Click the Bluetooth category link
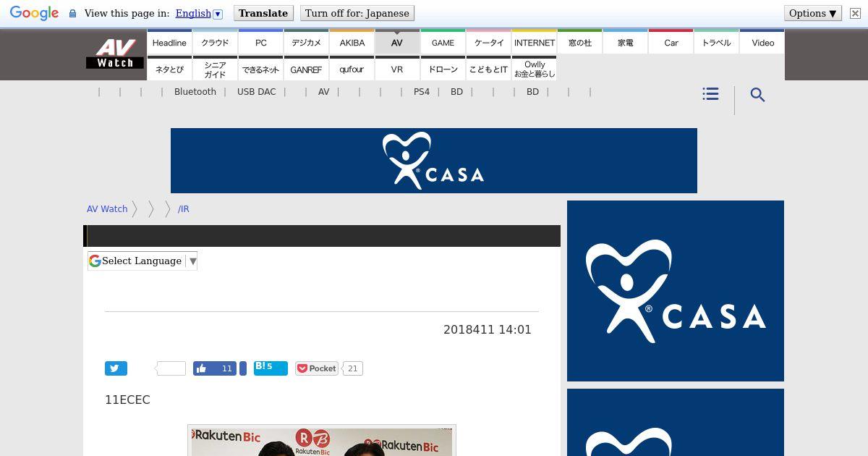Screen dimensions: 868x456 195,92
